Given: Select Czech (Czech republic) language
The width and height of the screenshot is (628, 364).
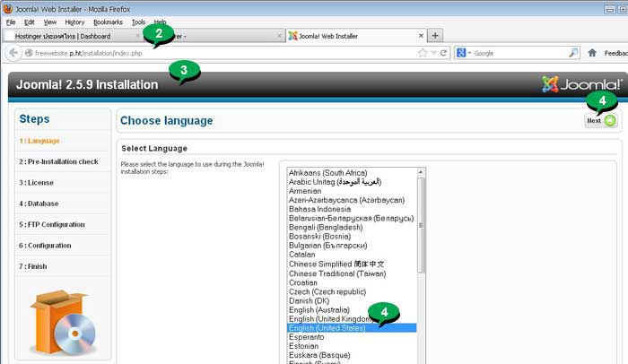Looking at the screenshot, I should (352, 292).
